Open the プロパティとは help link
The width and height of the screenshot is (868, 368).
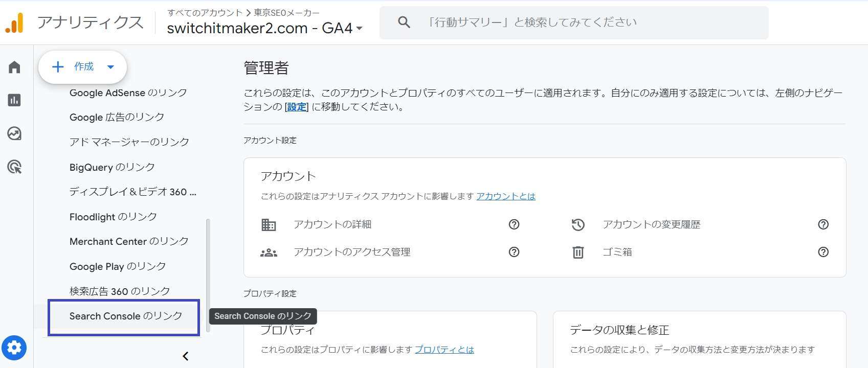pos(444,350)
